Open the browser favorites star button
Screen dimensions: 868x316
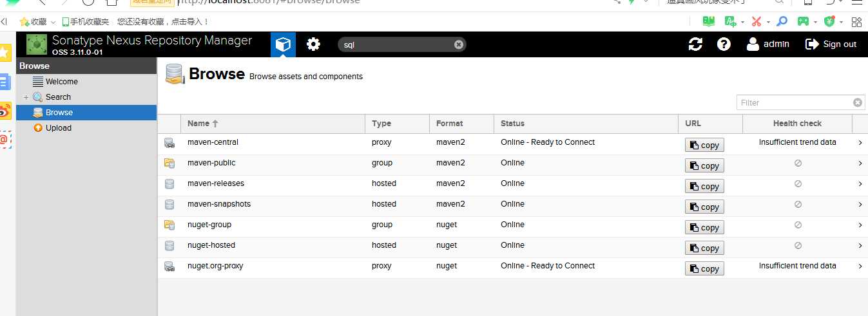(x=33, y=22)
